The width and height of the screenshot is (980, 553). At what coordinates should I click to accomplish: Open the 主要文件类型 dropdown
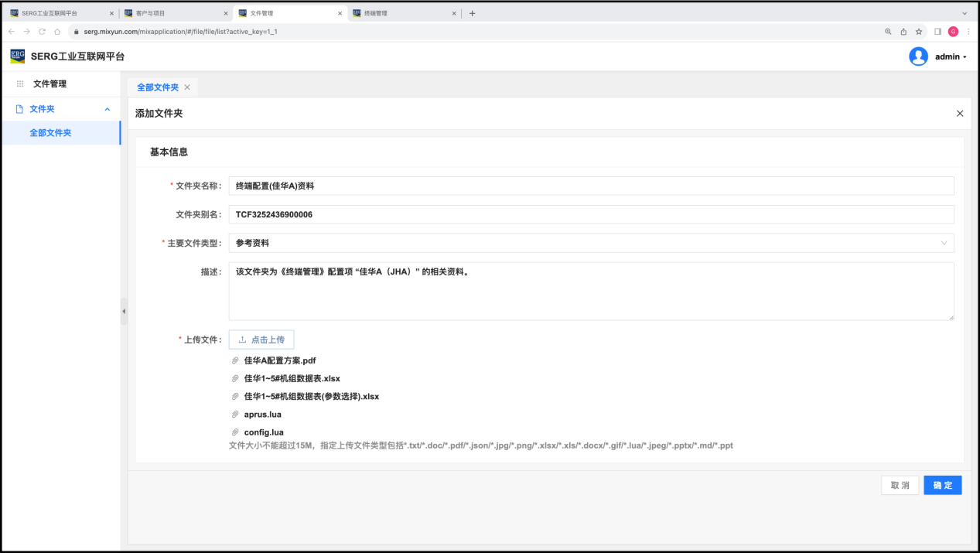coord(591,243)
